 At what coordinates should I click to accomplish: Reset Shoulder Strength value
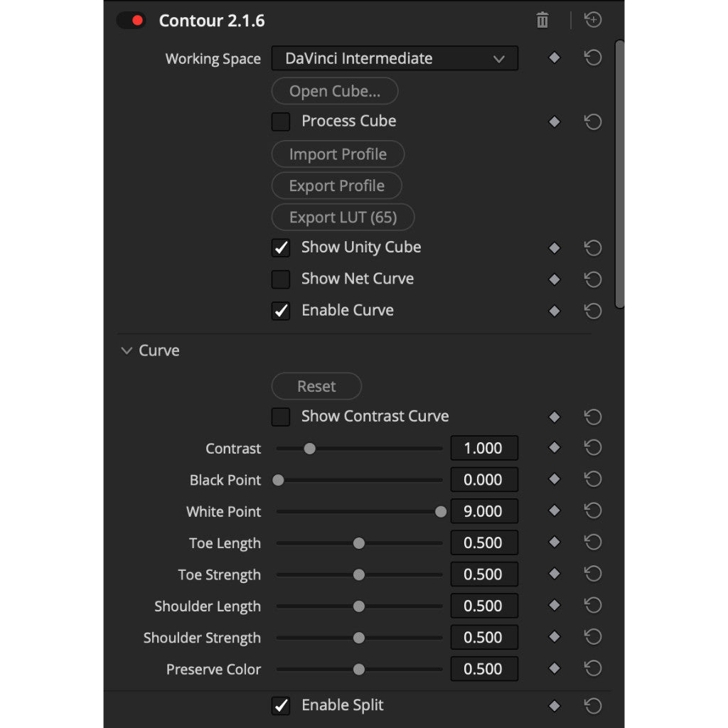[593, 637]
